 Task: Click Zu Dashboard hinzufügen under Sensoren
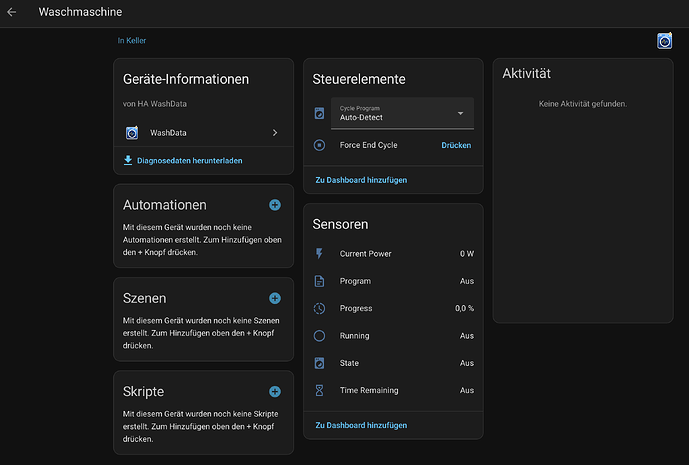tap(361, 425)
